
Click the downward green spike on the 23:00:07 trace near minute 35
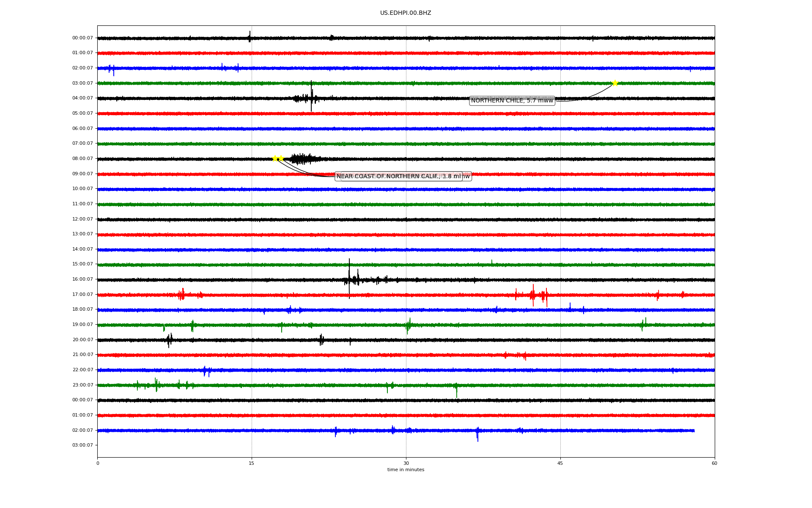457,390
